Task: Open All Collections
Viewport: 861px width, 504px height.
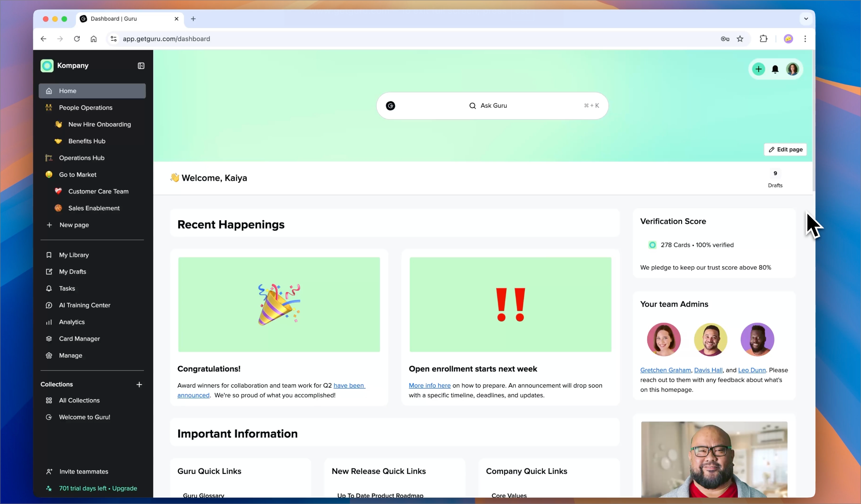Action: pos(92,400)
